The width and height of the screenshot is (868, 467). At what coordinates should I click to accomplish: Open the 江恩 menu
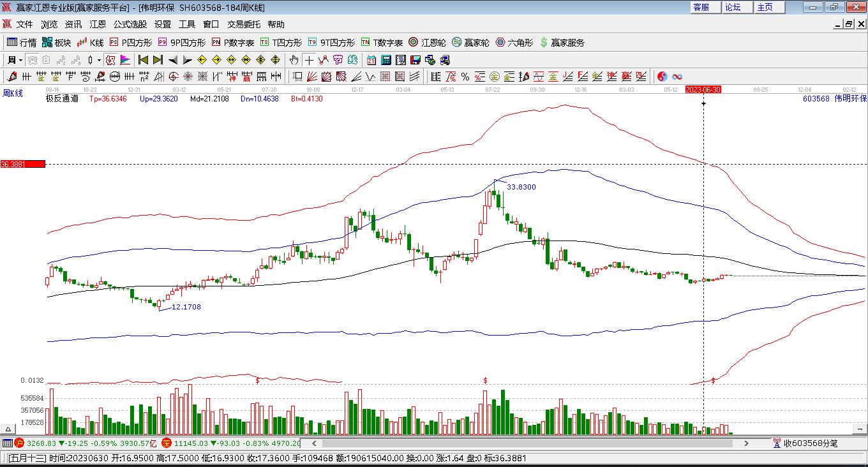pos(98,24)
